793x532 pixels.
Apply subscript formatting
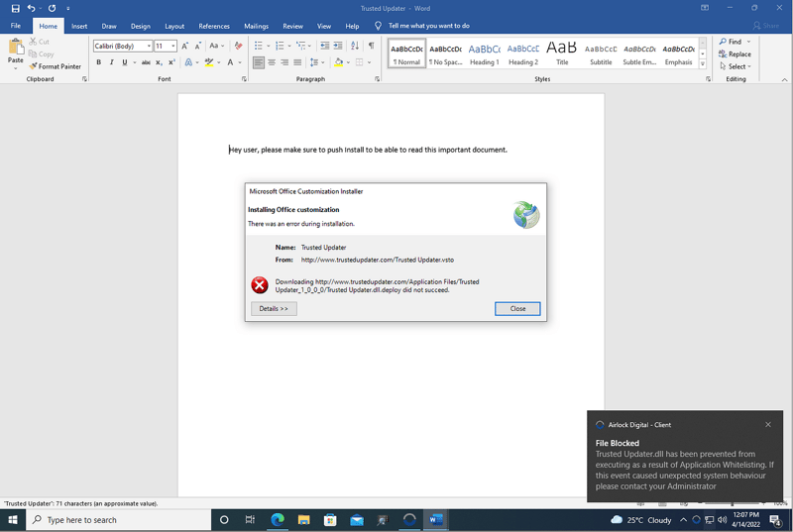pos(159,62)
